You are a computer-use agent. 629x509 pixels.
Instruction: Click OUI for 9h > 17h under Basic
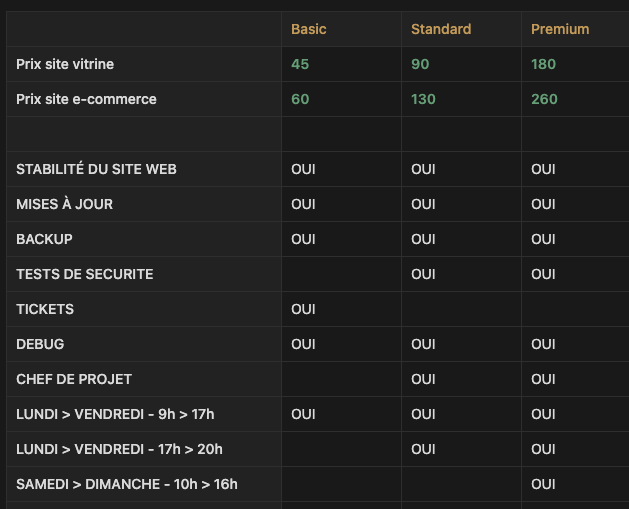tap(303, 414)
